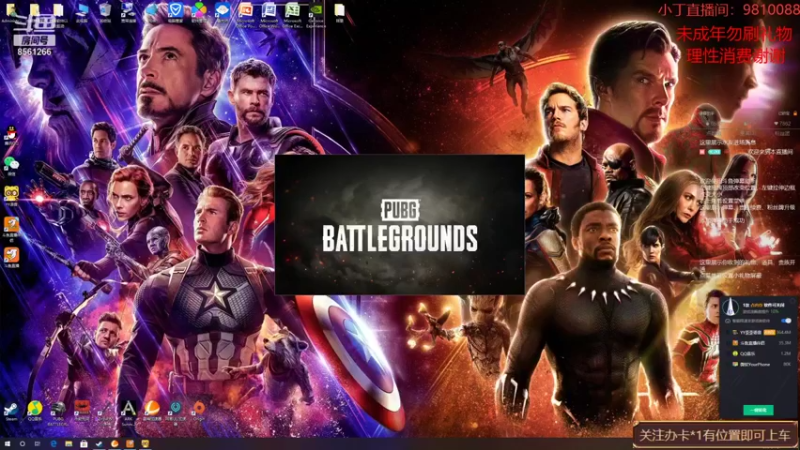The height and width of the screenshot is (450, 800).
Task: Click the green one-click button in popup
Action: (x=758, y=410)
